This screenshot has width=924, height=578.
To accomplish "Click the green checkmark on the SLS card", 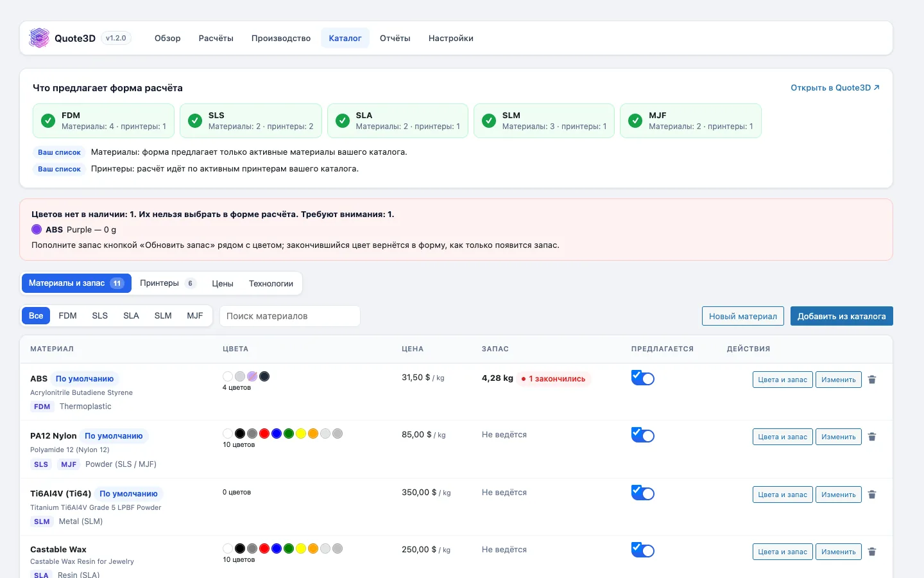I will tap(195, 121).
